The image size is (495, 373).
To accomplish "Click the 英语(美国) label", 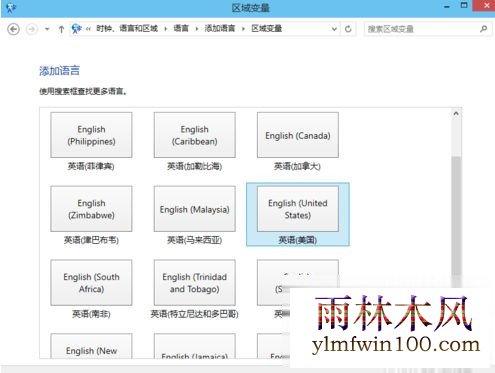I will coord(298,240).
